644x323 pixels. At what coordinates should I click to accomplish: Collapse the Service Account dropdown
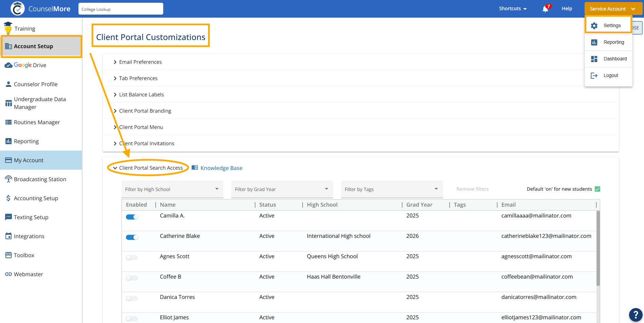[x=613, y=9]
